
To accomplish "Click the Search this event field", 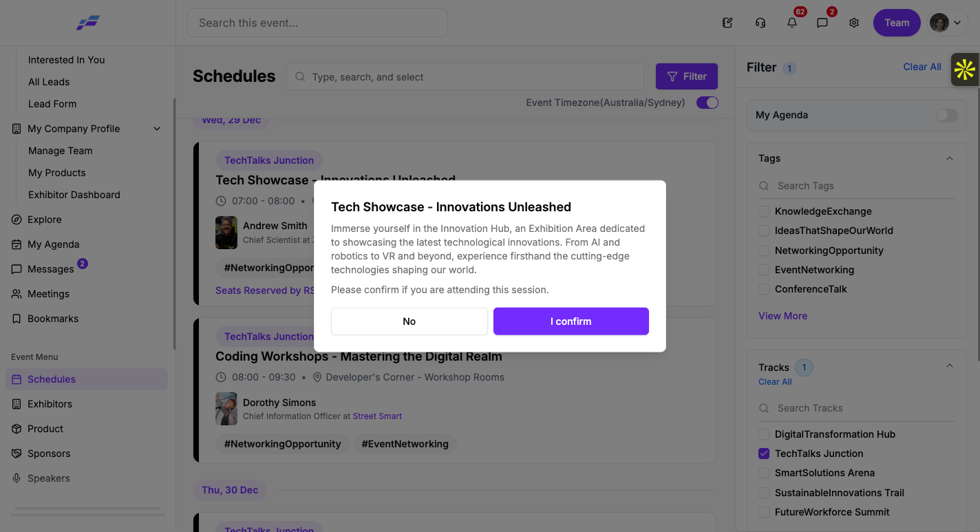I will pyautogui.click(x=317, y=23).
